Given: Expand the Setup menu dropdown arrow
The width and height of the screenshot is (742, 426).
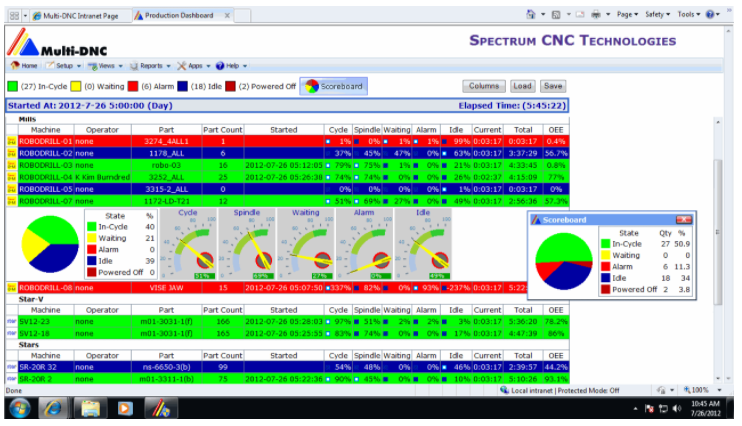Looking at the screenshot, I should [x=79, y=66].
